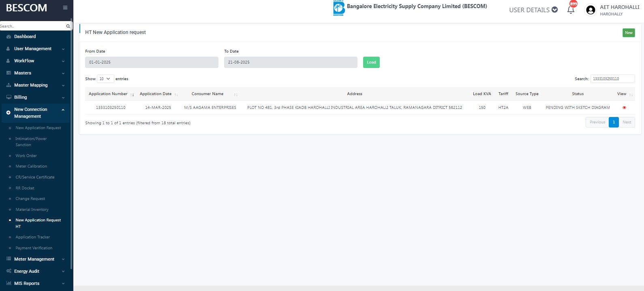Click the AET HAROHALLI user name
The width and height of the screenshot is (644, 291).
619,7
